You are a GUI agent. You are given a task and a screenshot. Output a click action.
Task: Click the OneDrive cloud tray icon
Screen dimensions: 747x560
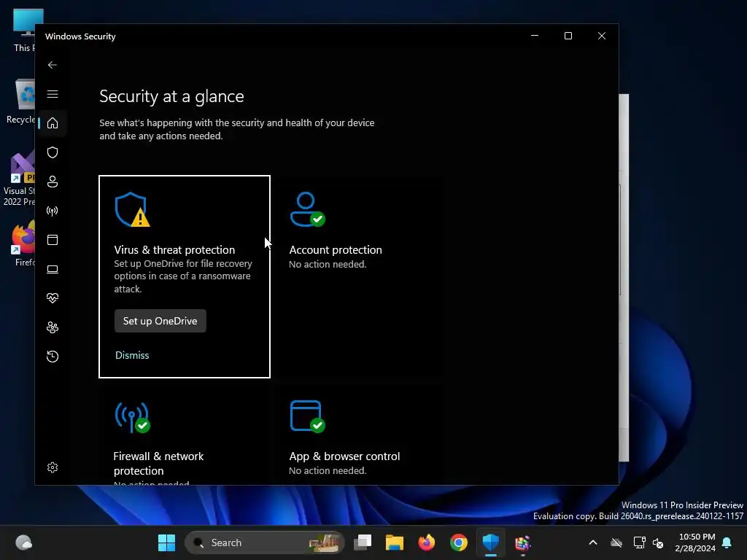point(616,542)
